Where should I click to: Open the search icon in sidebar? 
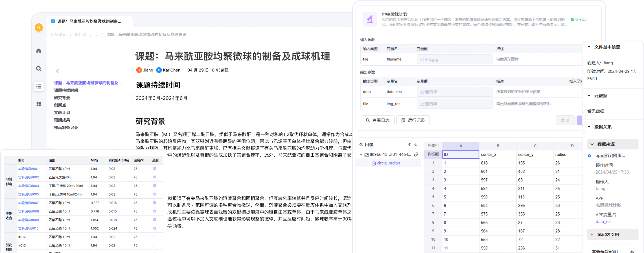[39, 69]
